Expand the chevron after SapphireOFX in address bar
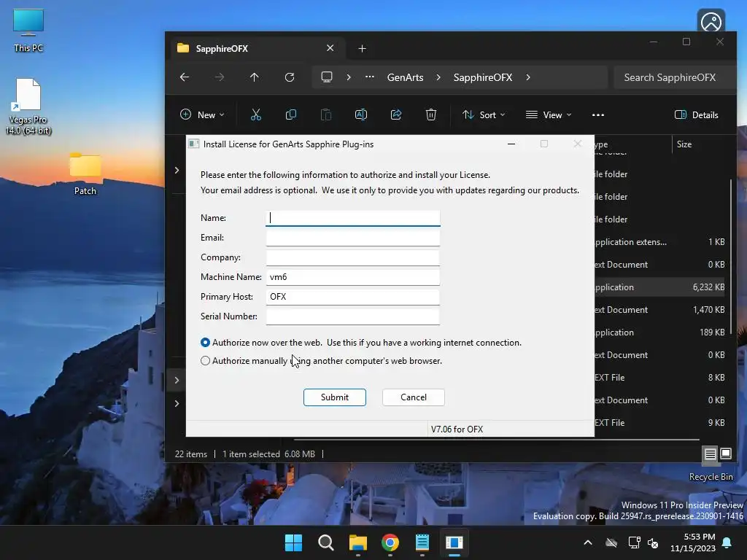The height and width of the screenshot is (560, 747). coord(528,77)
